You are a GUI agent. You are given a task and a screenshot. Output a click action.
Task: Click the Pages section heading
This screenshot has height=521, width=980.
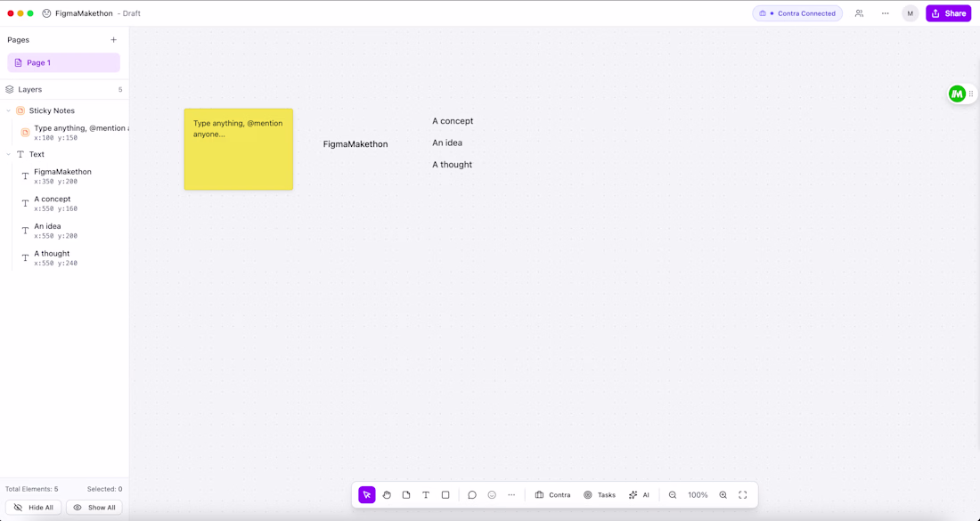click(x=18, y=40)
